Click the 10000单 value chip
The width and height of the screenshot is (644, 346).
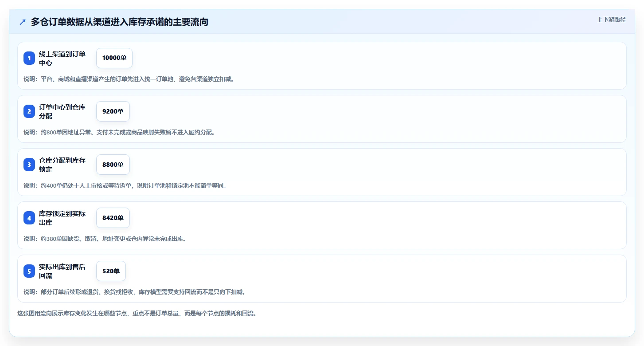pyautogui.click(x=114, y=58)
